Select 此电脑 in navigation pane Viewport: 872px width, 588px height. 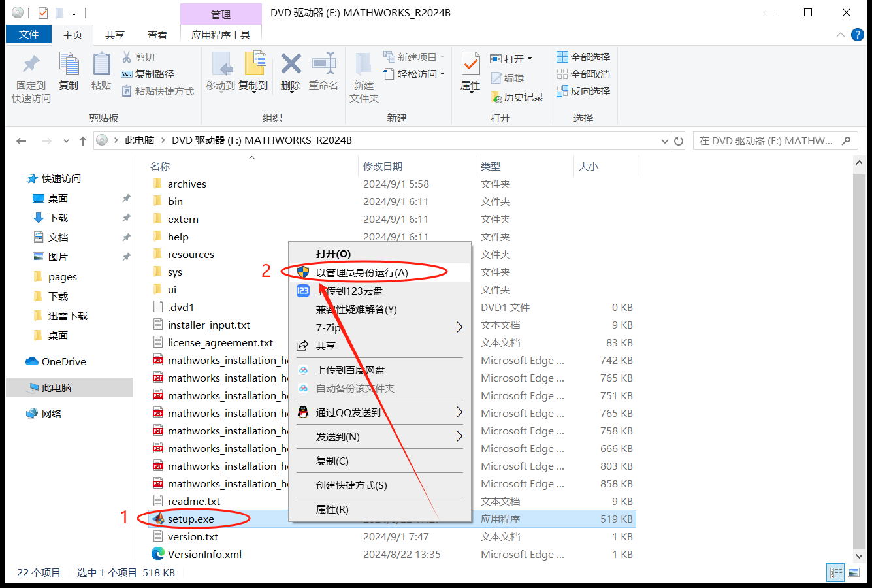[x=56, y=387]
